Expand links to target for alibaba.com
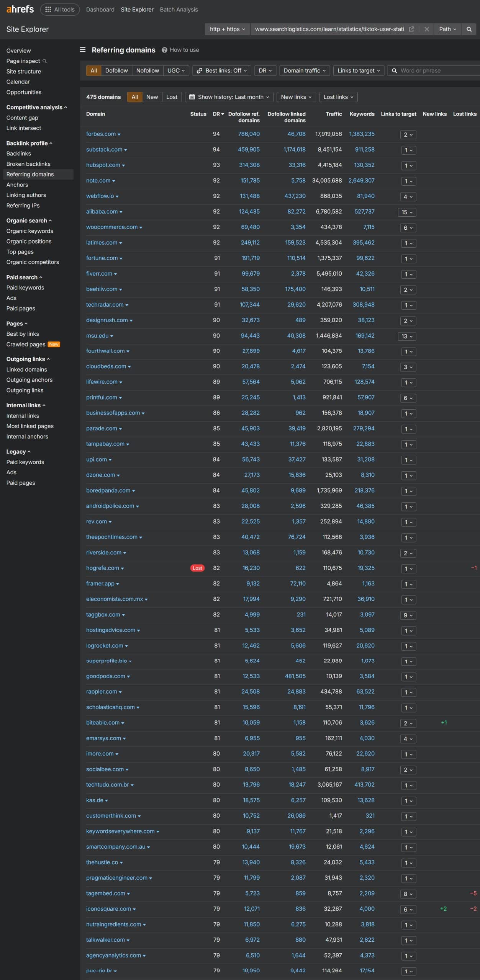 pos(407,212)
